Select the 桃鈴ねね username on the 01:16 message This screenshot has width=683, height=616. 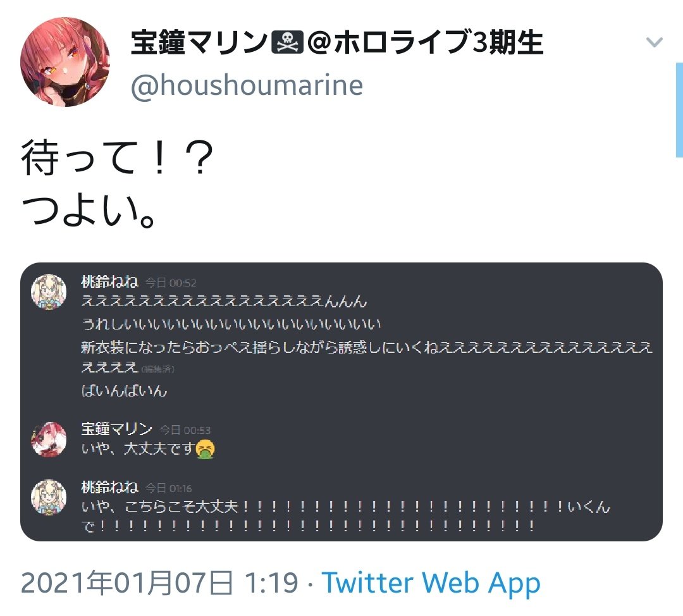[x=110, y=487]
